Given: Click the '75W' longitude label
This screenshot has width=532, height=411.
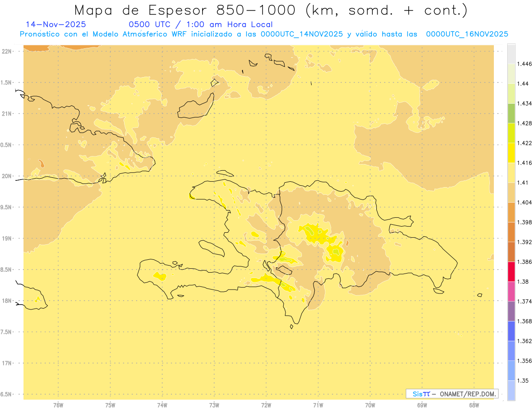Looking at the screenshot, I should [x=110, y=405].
